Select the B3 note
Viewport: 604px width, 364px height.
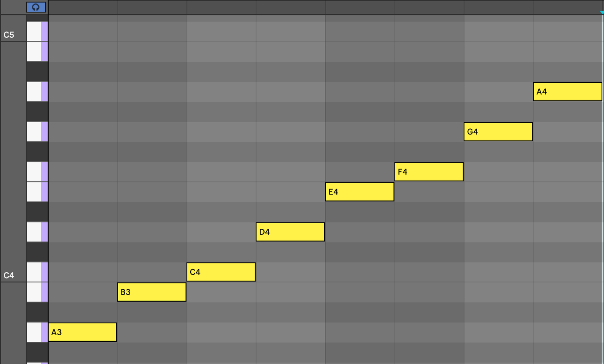tap(151, 292)
